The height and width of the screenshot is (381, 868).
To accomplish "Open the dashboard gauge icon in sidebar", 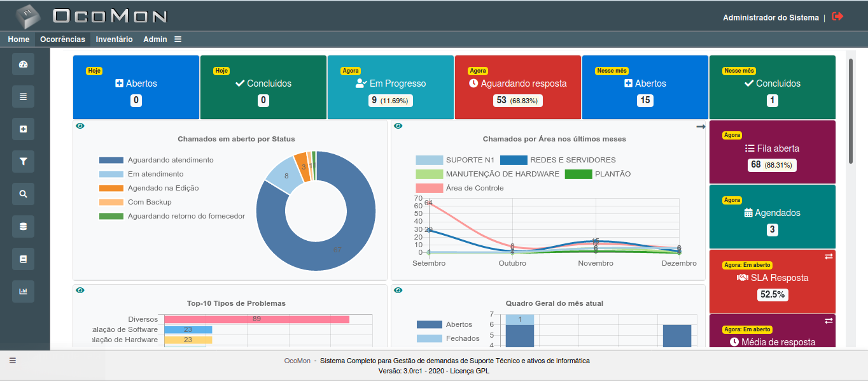I will point(23,64).
